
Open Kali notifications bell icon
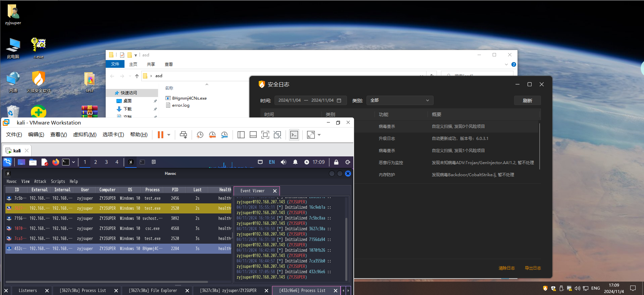(x=295, y=162)
